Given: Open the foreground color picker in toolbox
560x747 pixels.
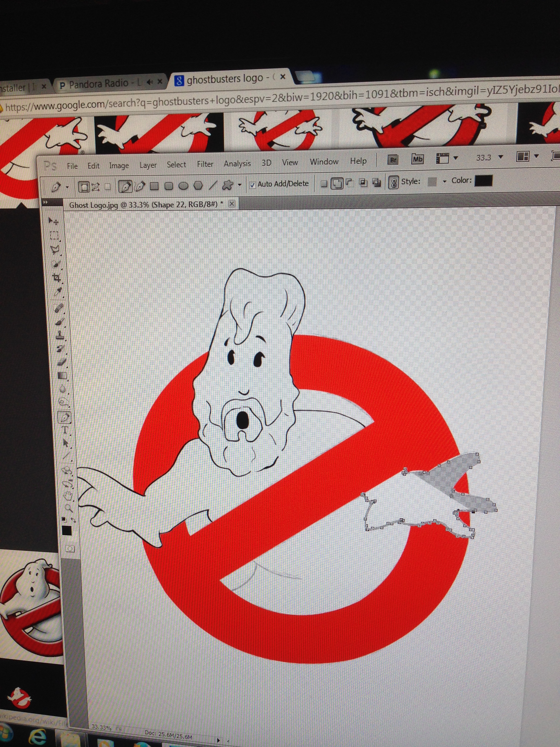Looking at the screenshot, I should [67, 531].
